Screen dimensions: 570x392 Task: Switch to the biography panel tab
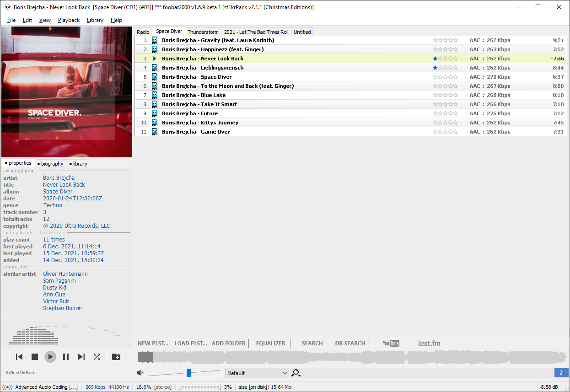(50, 164)
